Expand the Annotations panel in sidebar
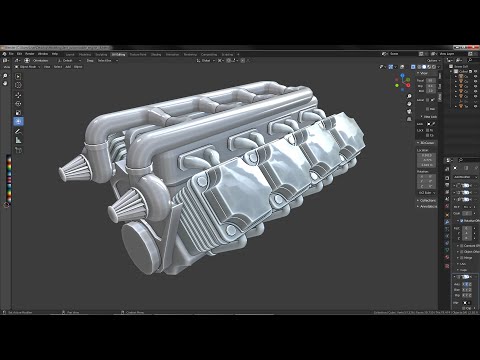This screenshot has width=480, height=360. (x=426, y=207)
